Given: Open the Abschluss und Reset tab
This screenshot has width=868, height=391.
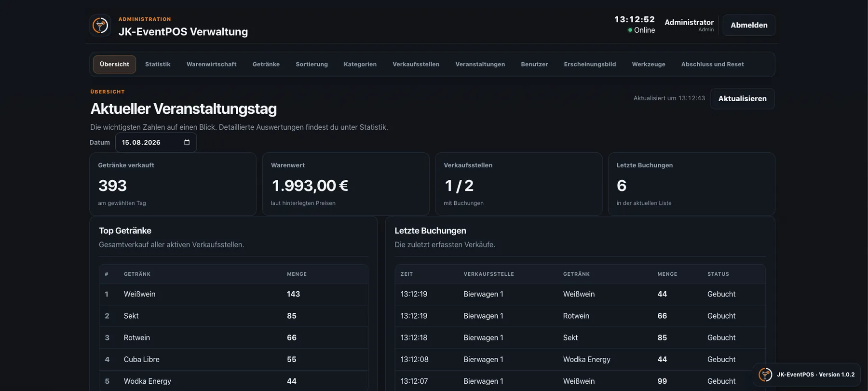Looking at the screenshot, I should (x=712, y=64).
